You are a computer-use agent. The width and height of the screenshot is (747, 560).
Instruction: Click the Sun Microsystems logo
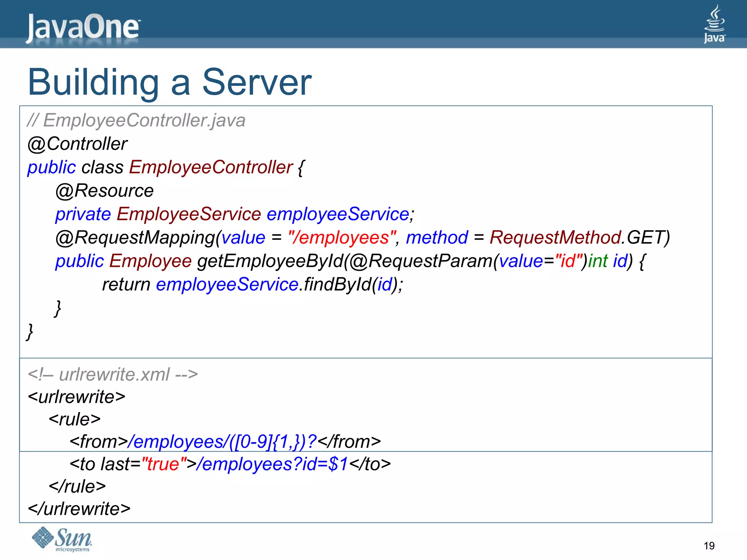[62, 539]
